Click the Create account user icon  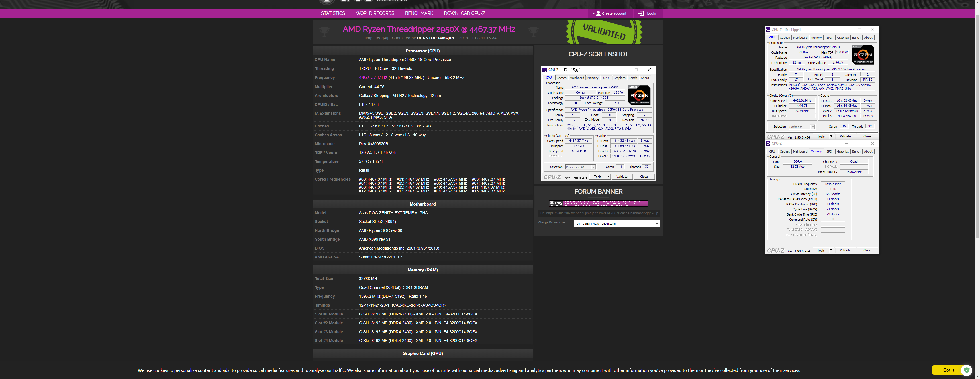[598, 13]
